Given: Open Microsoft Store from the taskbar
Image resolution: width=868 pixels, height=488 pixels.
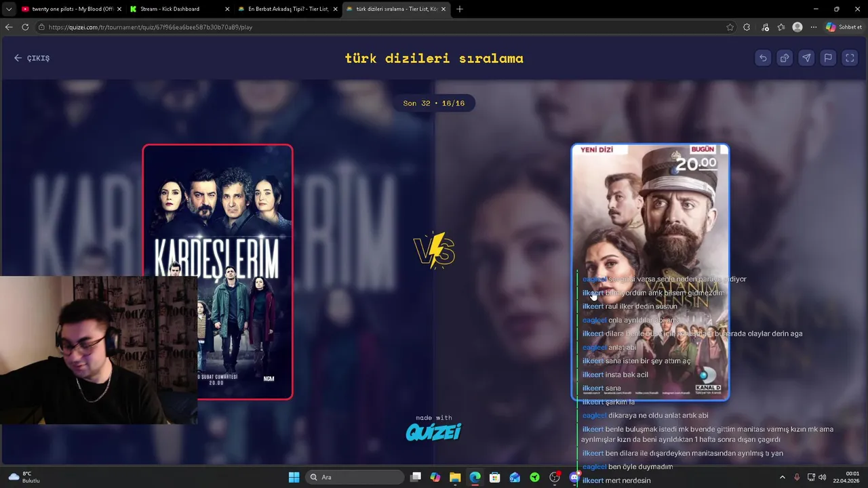Looking at the screenshot, I should click(x=495, y=477).
